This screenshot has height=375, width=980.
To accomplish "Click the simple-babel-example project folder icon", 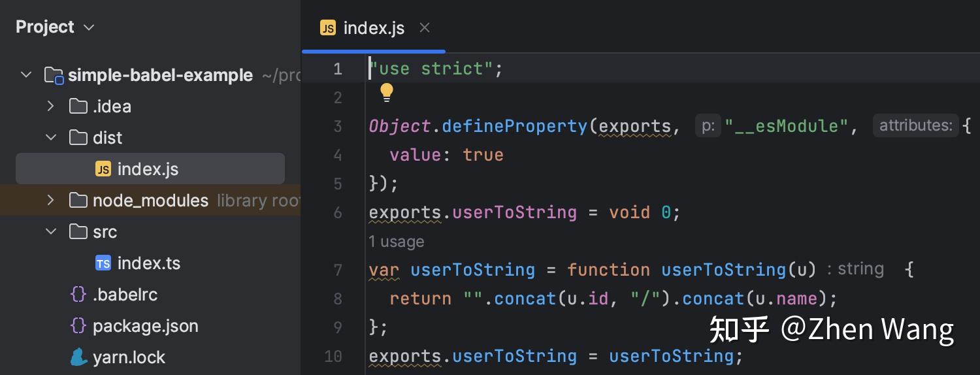I will tap(53, 75).
